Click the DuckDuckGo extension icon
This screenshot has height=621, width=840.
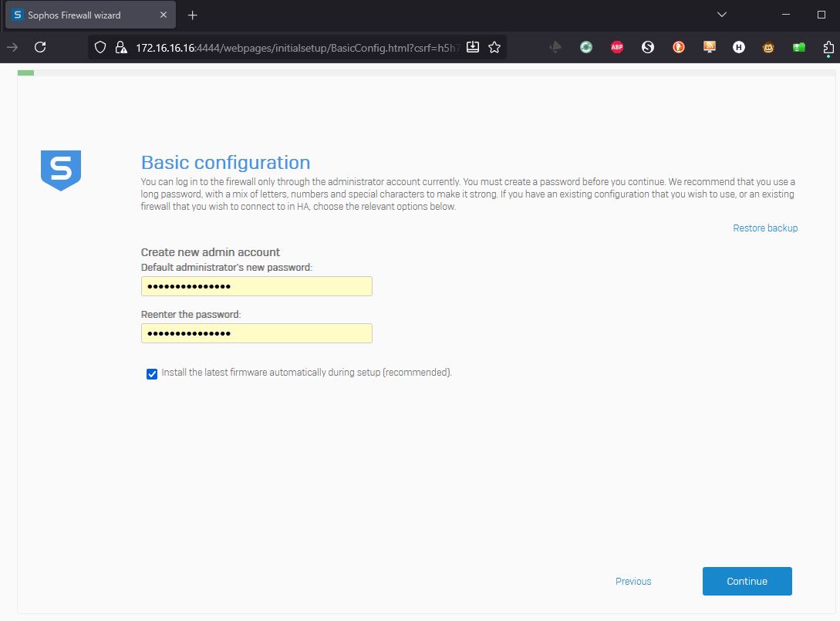pyautogui.click(x=679, y=47)
